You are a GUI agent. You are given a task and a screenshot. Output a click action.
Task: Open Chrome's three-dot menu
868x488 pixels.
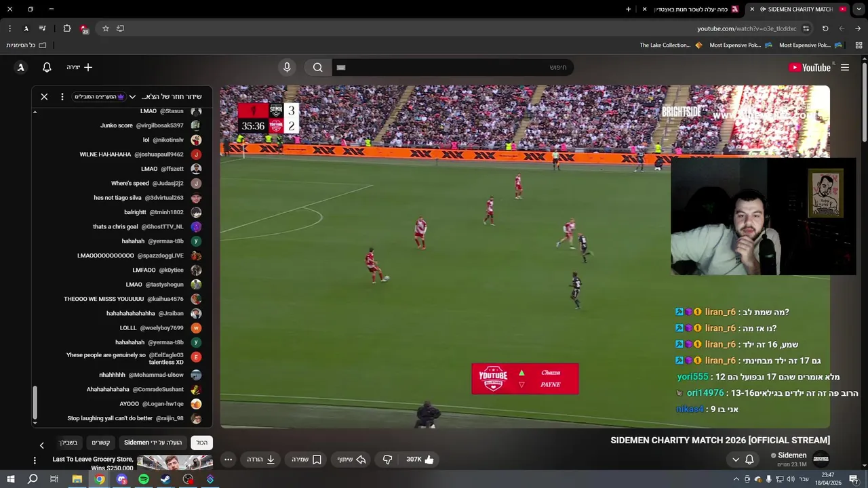(9, 28)
